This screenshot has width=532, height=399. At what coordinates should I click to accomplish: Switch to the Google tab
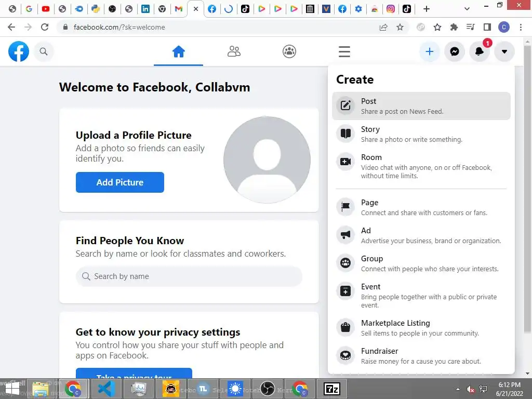click(29, 9)
